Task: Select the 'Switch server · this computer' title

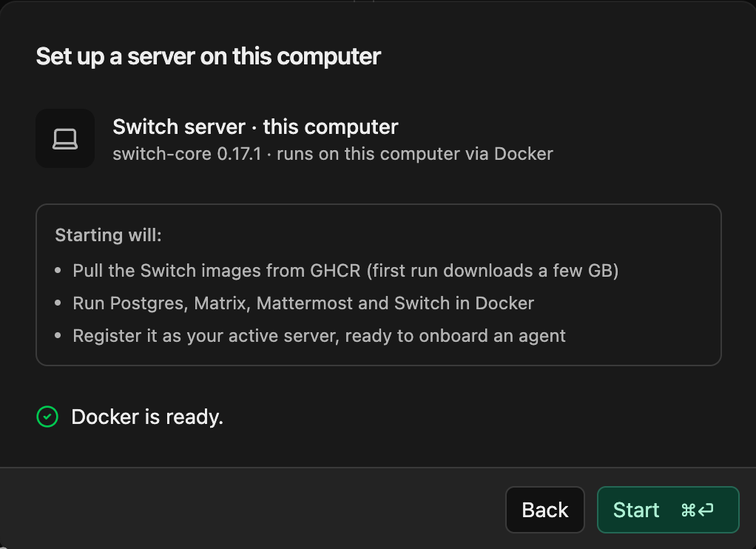Action: point(255,127)
